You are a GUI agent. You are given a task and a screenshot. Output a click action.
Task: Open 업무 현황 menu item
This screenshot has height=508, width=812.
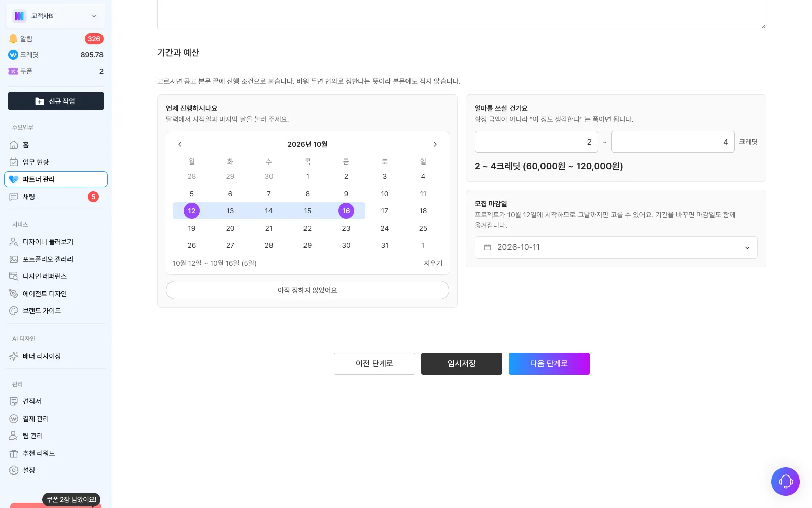click(x=56, y=162)
